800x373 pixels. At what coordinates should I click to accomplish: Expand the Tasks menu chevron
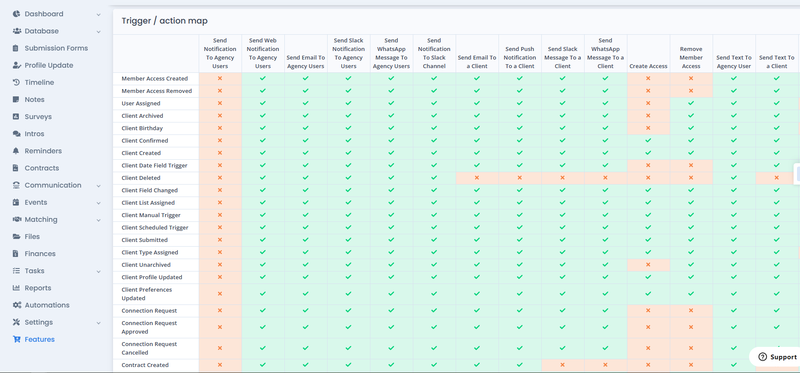pos(98,271)
